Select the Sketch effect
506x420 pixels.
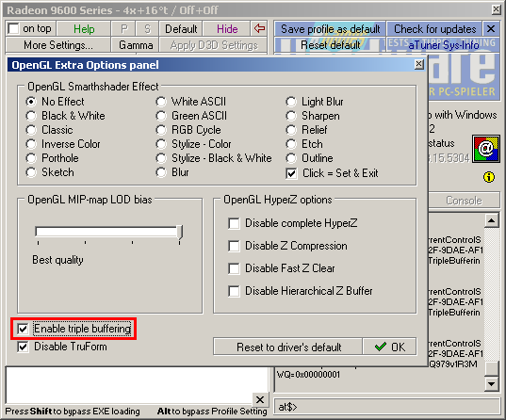click(x=31, y=172)
